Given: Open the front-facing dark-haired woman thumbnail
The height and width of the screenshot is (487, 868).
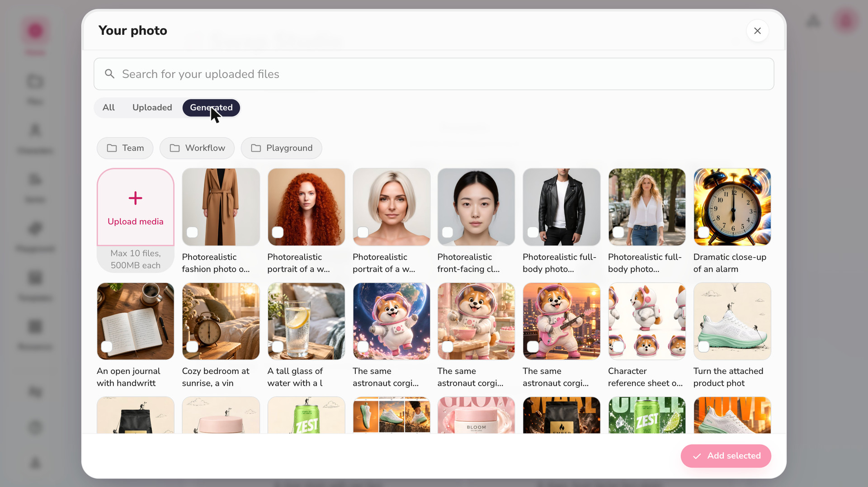Looking at the screenshot, I should coord(476,207).
